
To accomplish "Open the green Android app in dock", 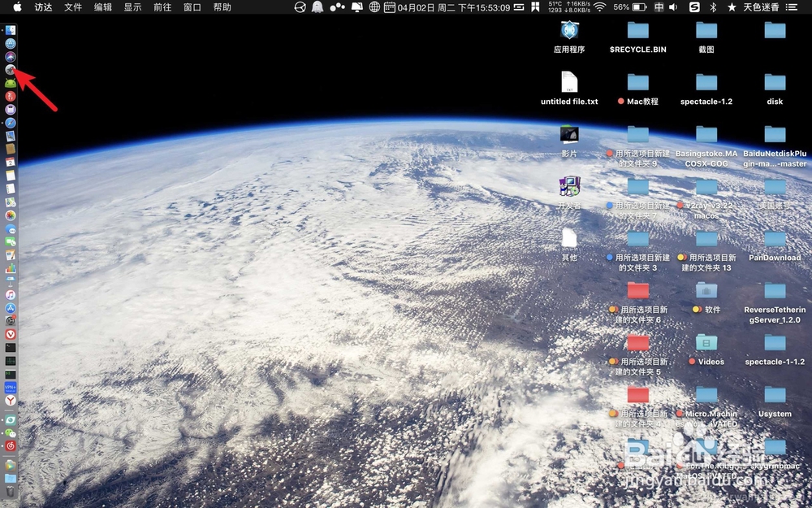I will coord(11,83).
